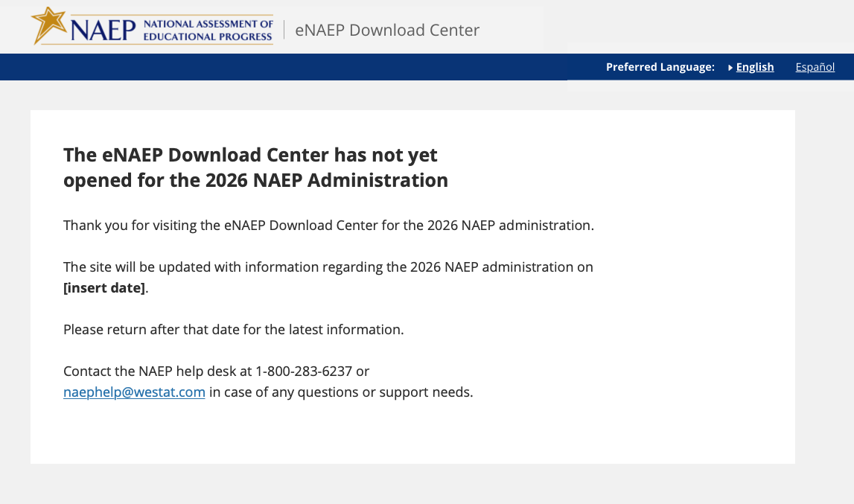The height and width of the screenshot is (504, 854).
Task: Click the heading line ending with 'has not yet'
Action: [250, 155]
